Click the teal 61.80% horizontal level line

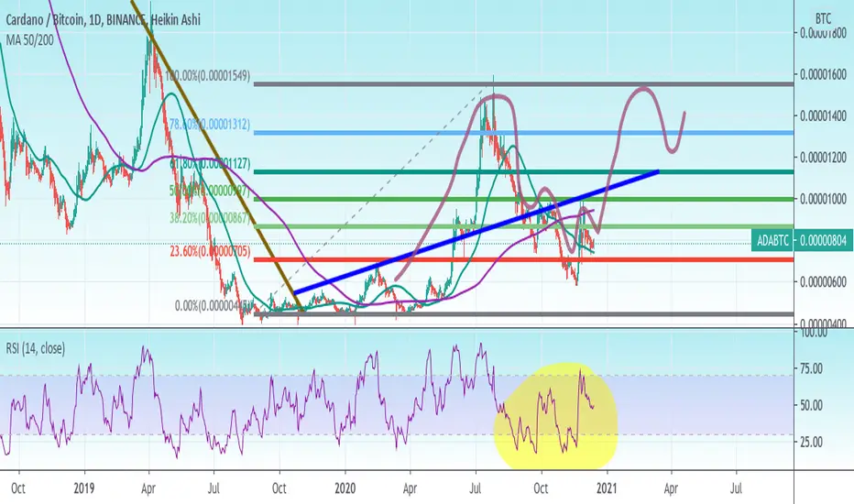coord(523,172)
